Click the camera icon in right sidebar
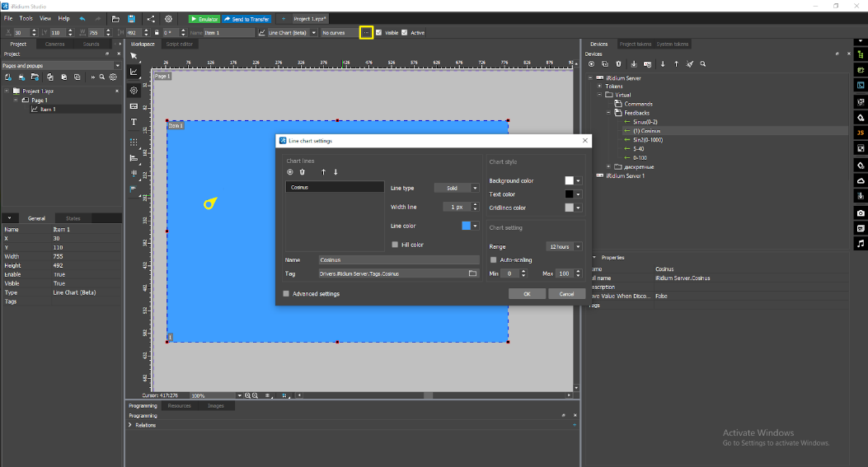868x467 pixels. [861, 212]
